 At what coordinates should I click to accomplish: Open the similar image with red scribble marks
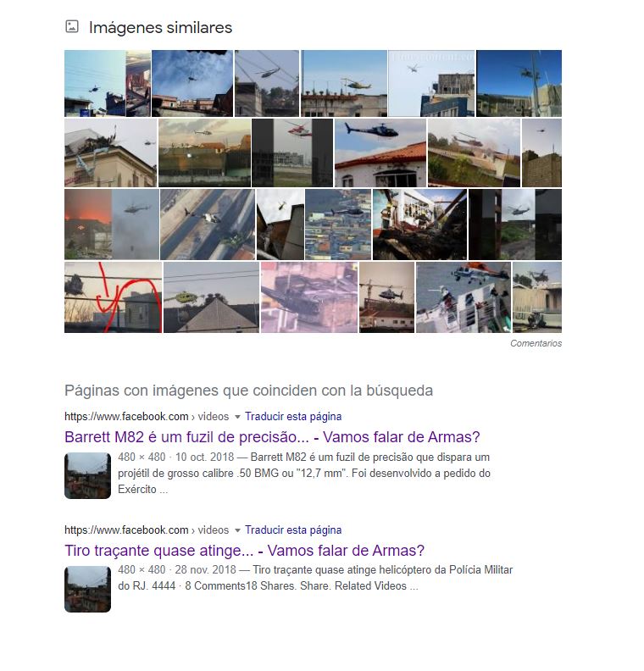click(113, 297)
